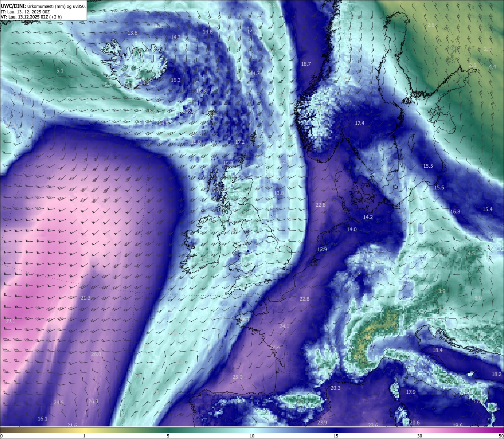The height and width of the screenshot is (439, 504).
Task: Click the 15.0 value label on the map
Action: [196, 142]
